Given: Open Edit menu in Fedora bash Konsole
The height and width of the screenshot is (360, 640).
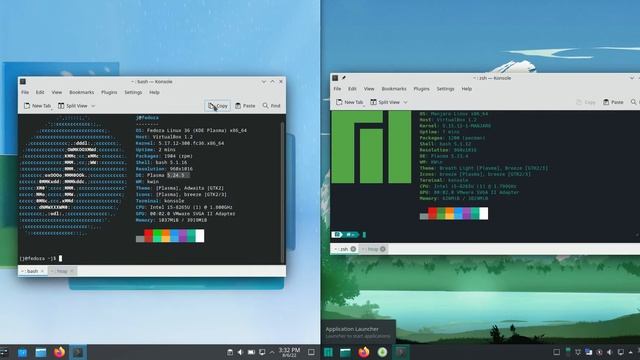Looking at the screenshot, I should pyautogui.click(x=40, y=93).
